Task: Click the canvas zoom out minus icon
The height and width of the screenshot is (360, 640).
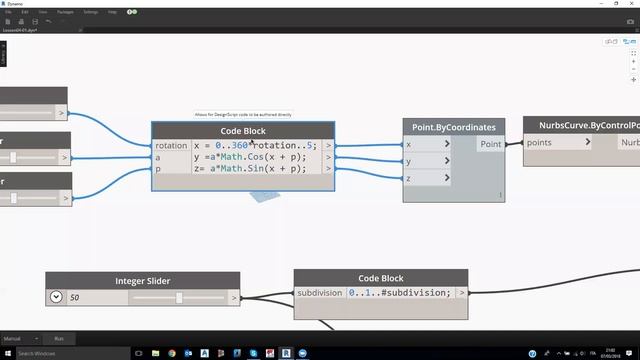Action: pyautogui.click(x=633, y=69)
